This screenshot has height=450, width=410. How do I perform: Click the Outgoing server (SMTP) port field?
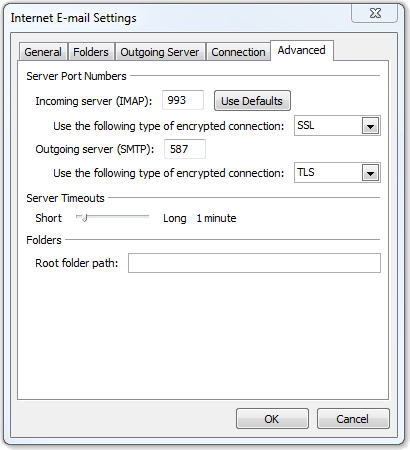coord(185,149)
